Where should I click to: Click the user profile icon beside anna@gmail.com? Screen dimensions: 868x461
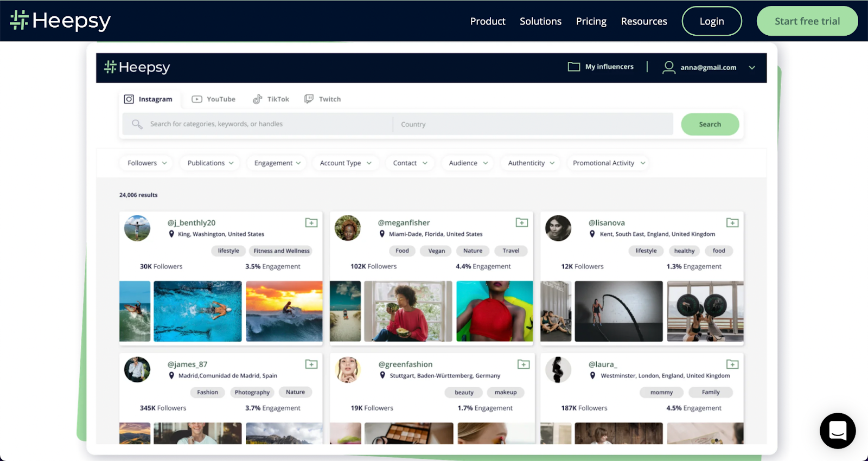pos(669,67)
